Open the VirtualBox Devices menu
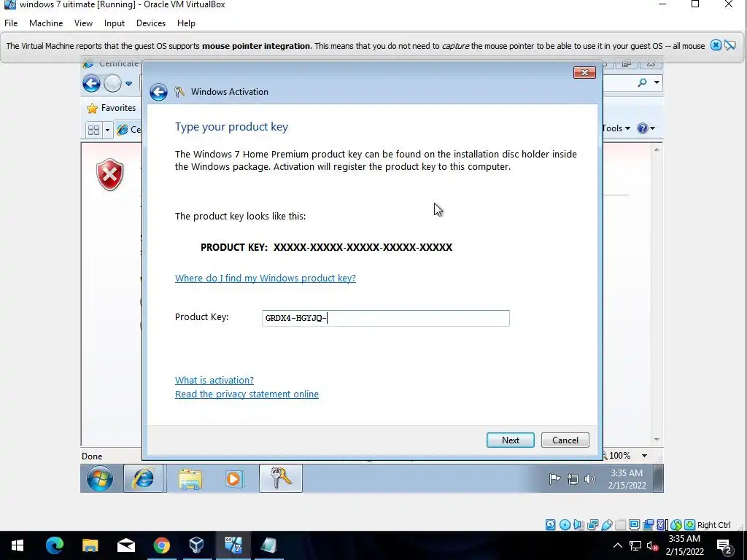The width and height of the screenshot is (747, 560). click(x=151, y=23)
